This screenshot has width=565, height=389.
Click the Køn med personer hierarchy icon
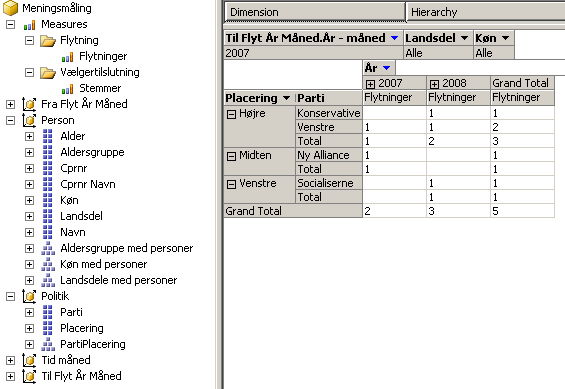click(x=48, y=264)
